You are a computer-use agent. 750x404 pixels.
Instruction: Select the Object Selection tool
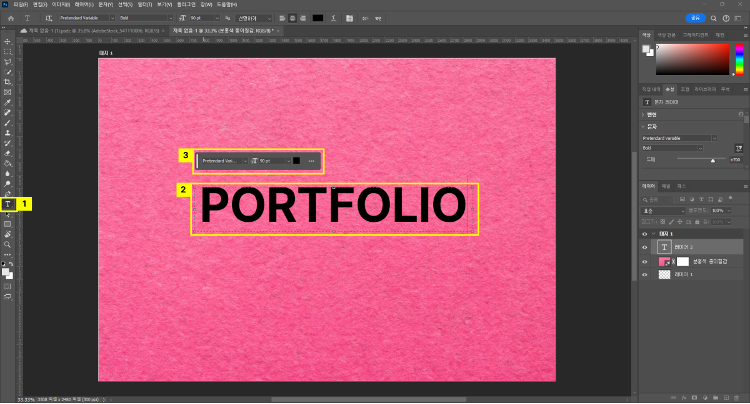[x=7, y=72]
